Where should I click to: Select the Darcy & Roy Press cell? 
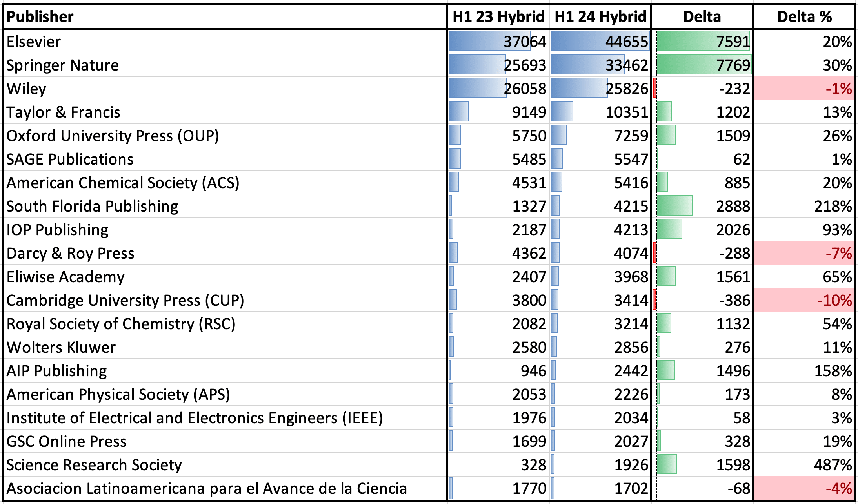(225, 253)
